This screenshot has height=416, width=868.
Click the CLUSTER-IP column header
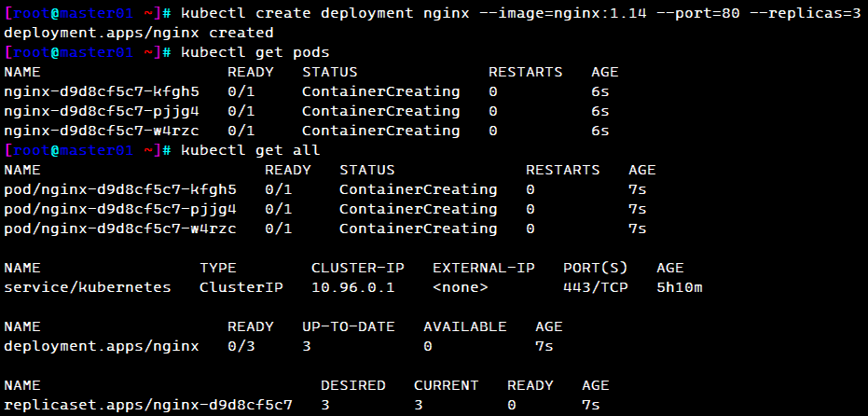coord(358,268)
